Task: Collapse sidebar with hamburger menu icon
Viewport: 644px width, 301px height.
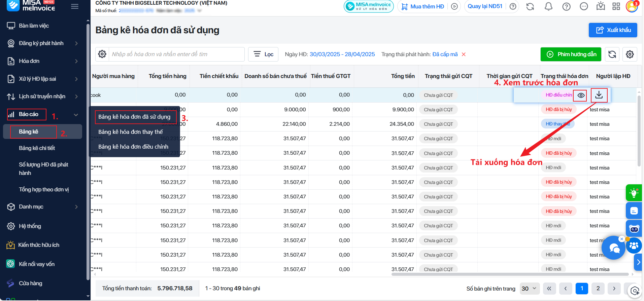Action: coord(75,6)
